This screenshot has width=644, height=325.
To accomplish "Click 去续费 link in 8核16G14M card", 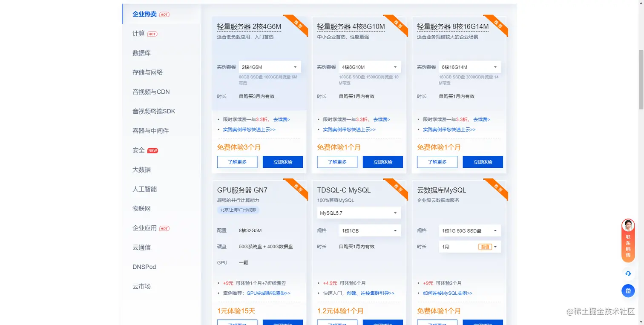I will 482,120.
